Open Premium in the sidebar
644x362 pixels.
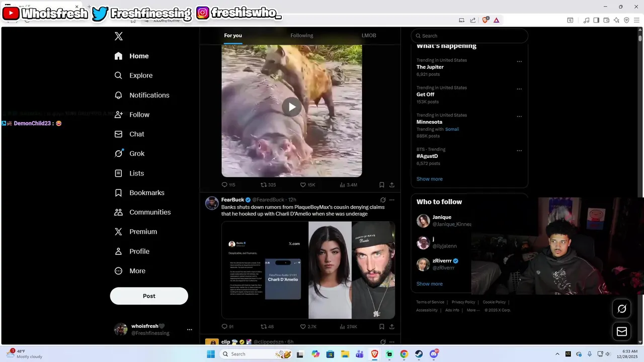coord(136,232)
